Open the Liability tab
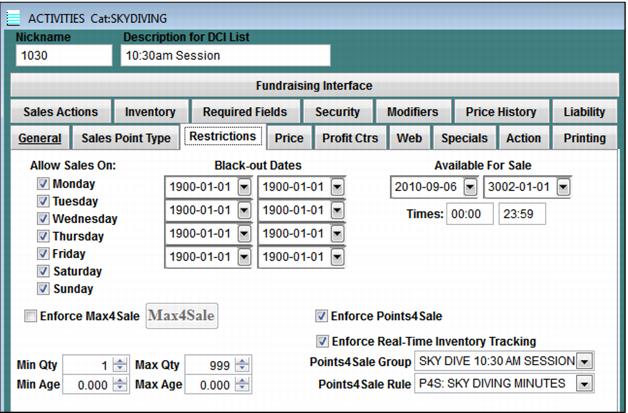Image resolution: width=628 pixels, height=413 pixels. point(584,111)
